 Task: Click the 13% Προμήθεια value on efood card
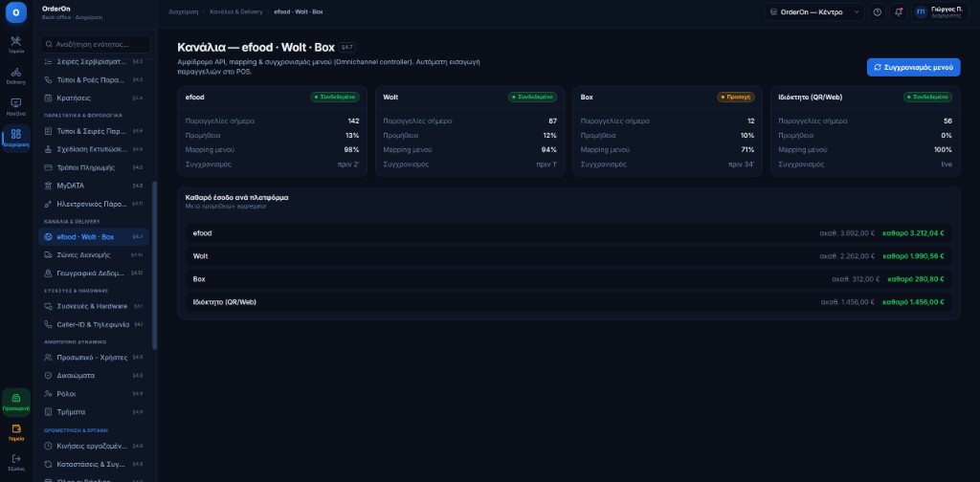click(x=352, y=136)
